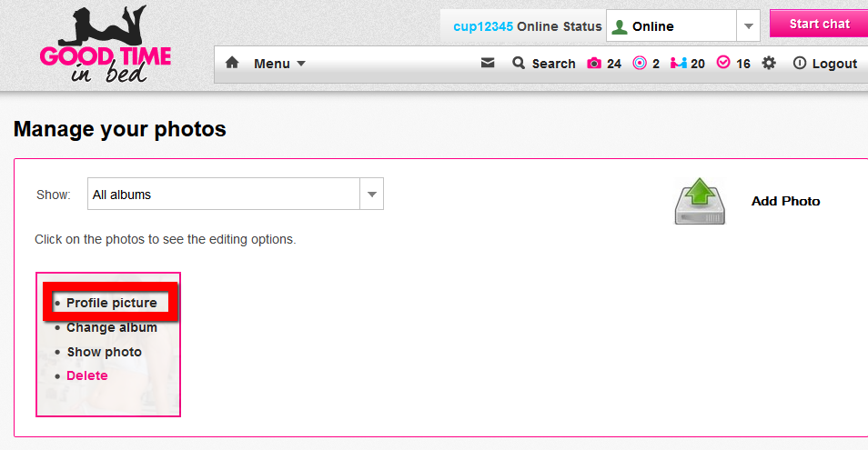Screen dimensions: 868x450
Task: Click the Good Time in Bed logo
Action: point(105,45)
